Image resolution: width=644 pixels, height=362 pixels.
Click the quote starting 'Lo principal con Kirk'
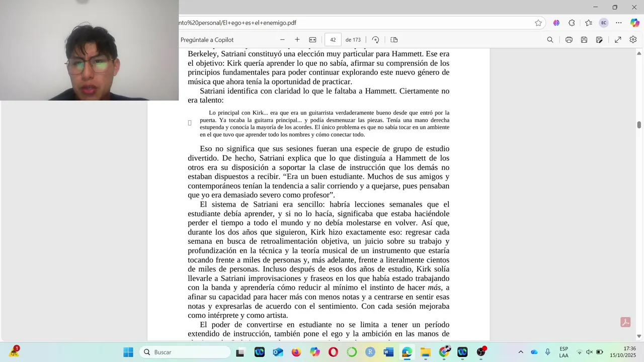coord(325,124)
